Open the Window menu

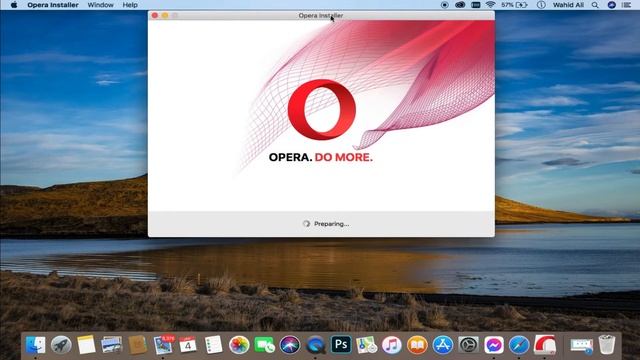coord(100,5)
